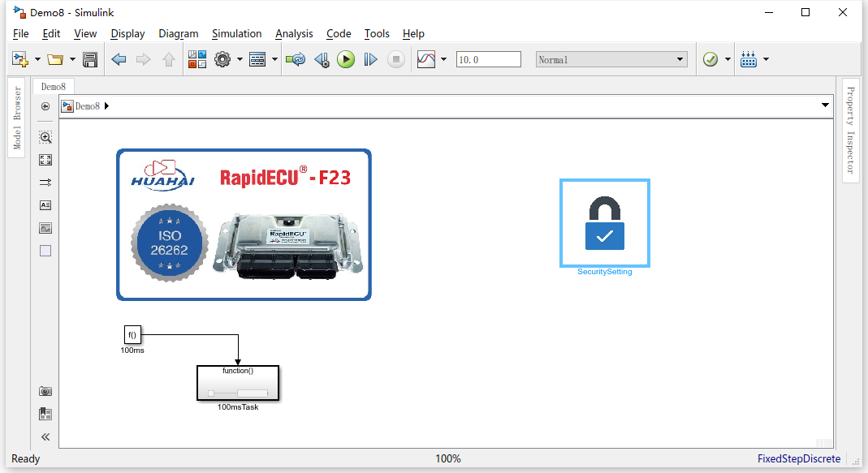Screen dimensions: 868x473
Task: Open the Simulation menu
Action: pos(236,33)
